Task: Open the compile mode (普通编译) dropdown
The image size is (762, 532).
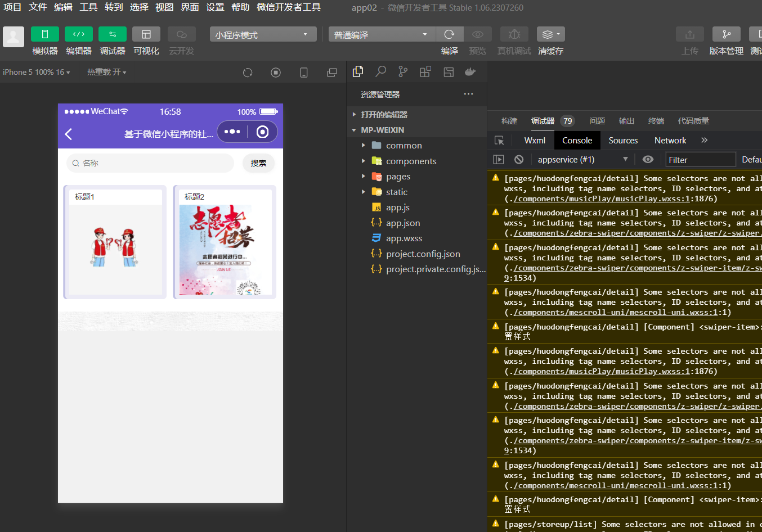Action: tap(382, 34)
